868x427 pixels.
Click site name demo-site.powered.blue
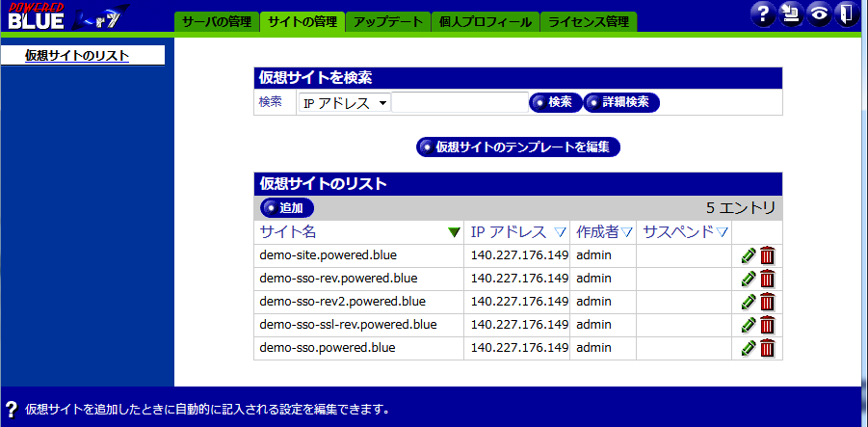click(329, 255)
